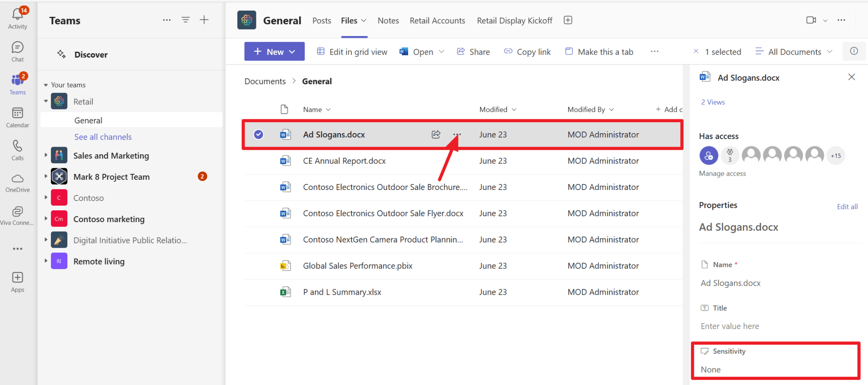Open the Name column sort dropdown
This screenshot has height=385, width=868.
point(329,109)
